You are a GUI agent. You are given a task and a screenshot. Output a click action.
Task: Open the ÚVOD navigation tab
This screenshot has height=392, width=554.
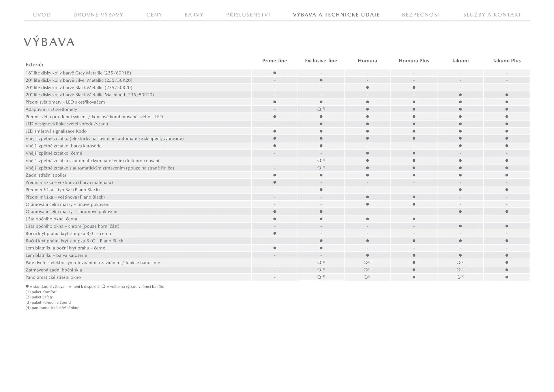(42, 15)
